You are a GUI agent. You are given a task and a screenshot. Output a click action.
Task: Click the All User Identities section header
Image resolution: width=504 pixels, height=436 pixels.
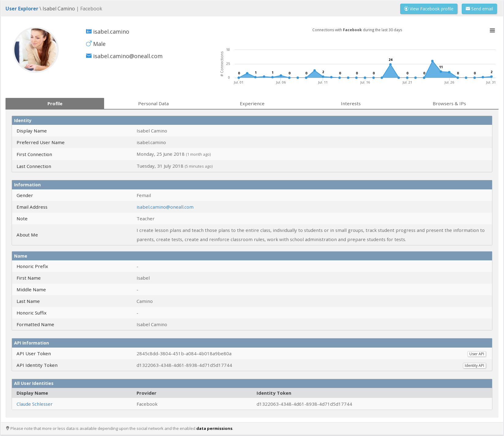(x=252, y=383)
